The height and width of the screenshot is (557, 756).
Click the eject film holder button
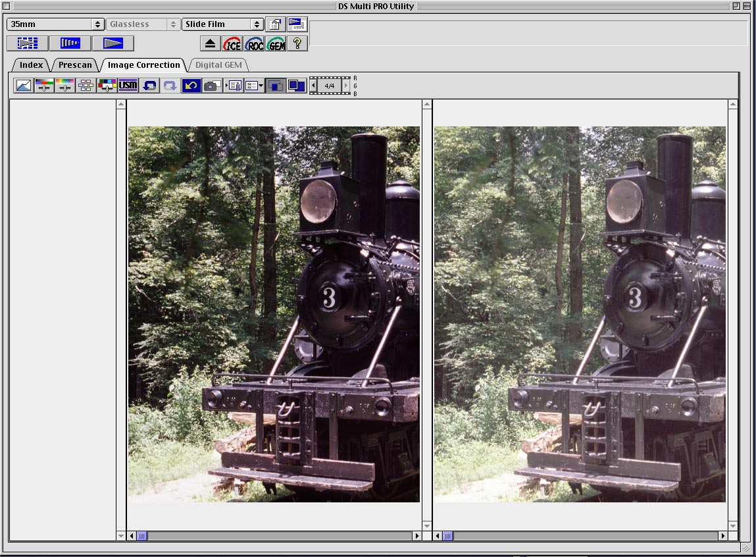click(210, 43)
